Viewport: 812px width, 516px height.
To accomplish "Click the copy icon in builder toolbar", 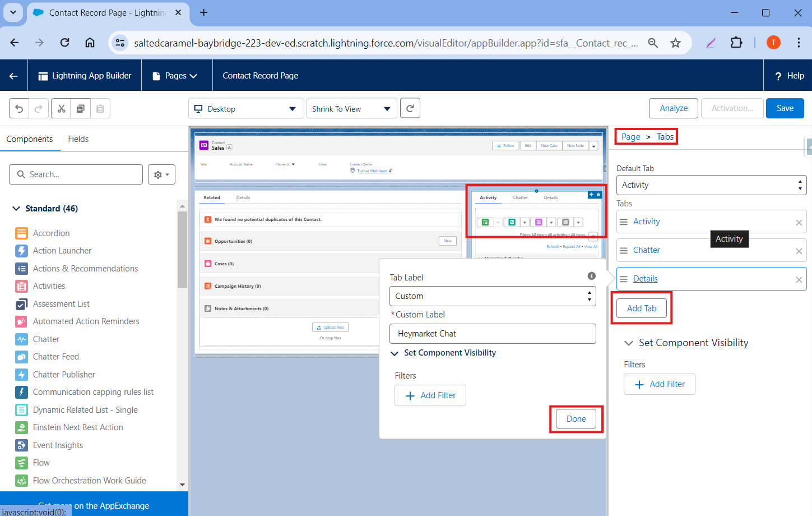I will tap(81, 108).
